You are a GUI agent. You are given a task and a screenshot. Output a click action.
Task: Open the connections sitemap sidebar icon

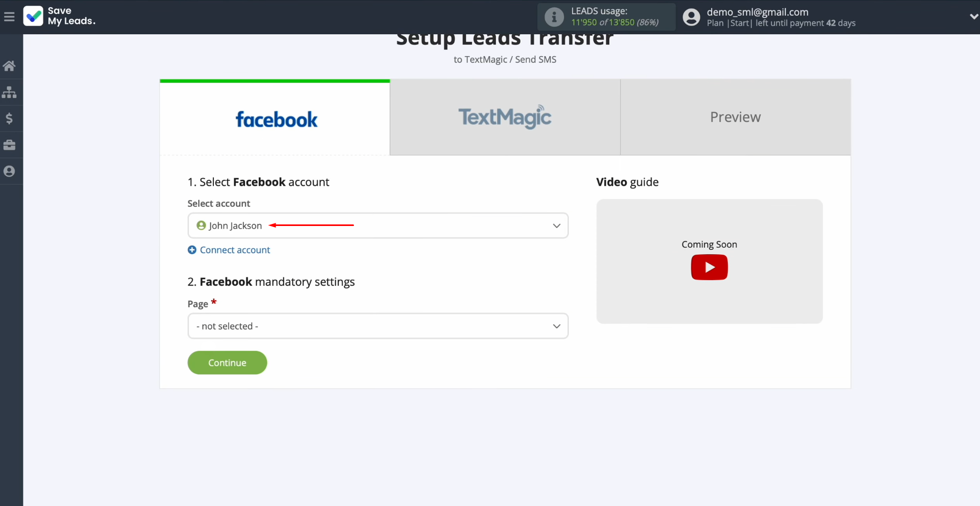click(9, 92)
